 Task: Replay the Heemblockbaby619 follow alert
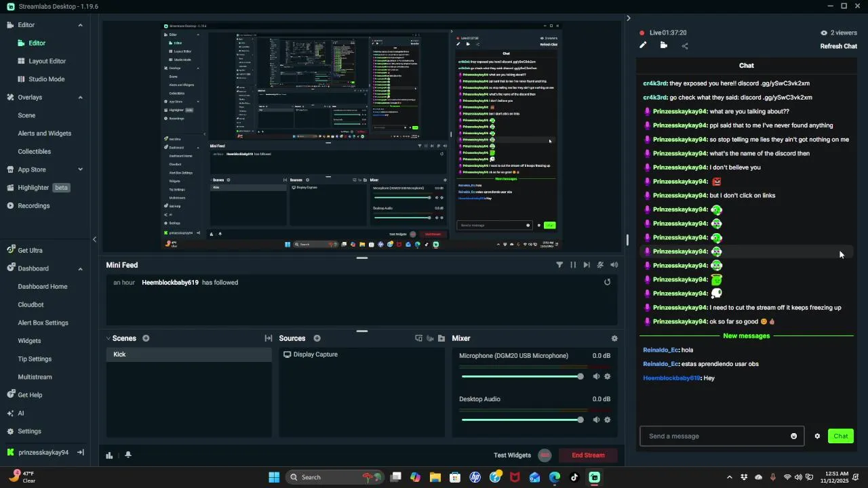click(x=607, y=282)
